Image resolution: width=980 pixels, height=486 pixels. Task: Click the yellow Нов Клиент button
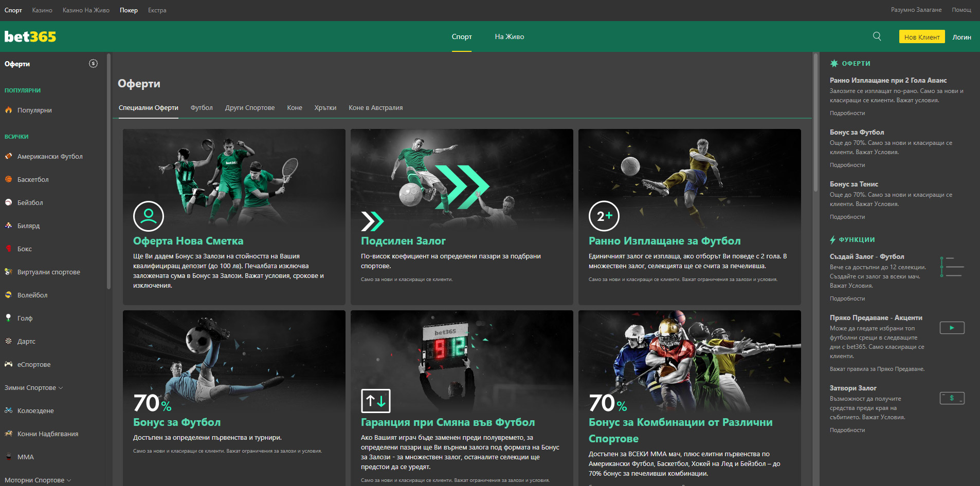pyautogui.click(x=921, y=37)
